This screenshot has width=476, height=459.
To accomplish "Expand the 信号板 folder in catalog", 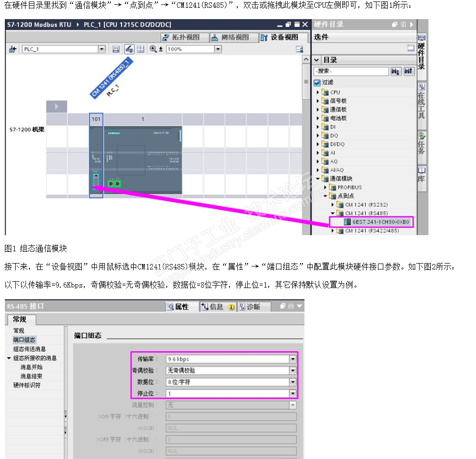I will coord(318,101).
